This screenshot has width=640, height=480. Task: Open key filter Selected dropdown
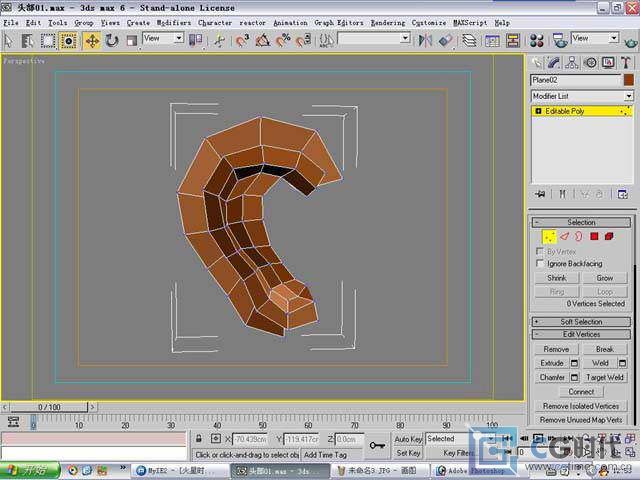tap(460, 439)
